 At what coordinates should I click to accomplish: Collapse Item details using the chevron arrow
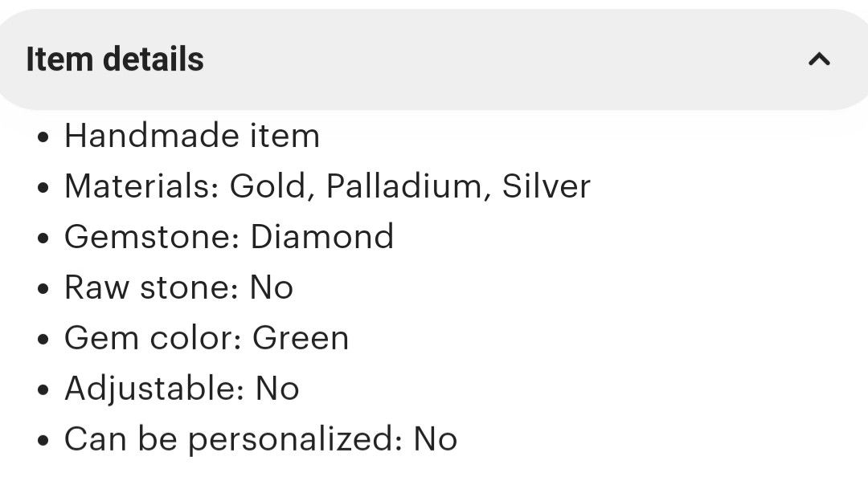click(819, 59)
